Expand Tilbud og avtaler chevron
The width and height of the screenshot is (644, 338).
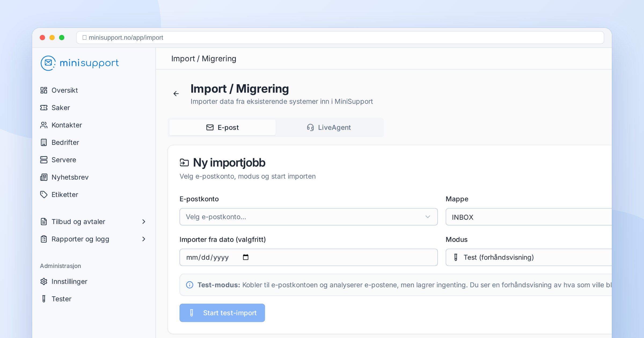144,222
